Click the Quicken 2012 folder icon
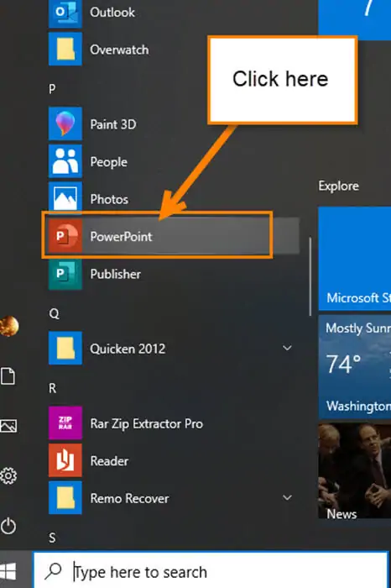391x588 pixels. coord(65,348)
